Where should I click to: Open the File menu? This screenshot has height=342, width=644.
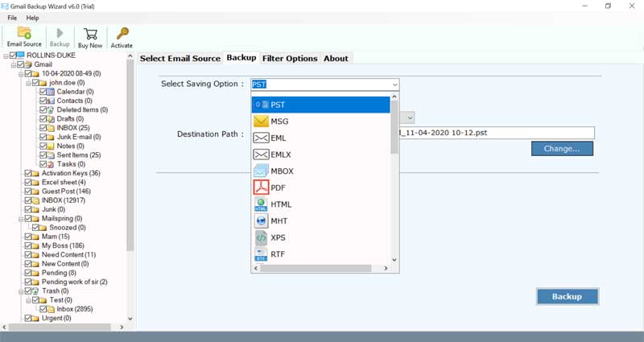point(12,18)
